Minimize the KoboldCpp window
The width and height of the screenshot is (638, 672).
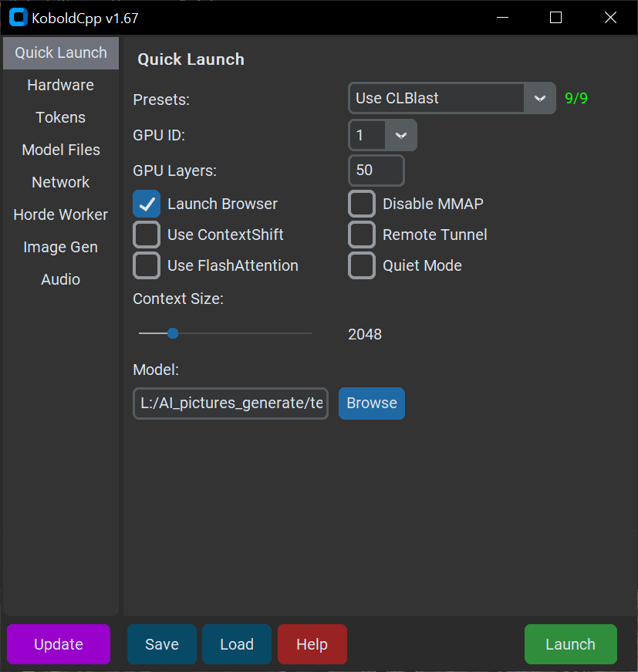502,18
